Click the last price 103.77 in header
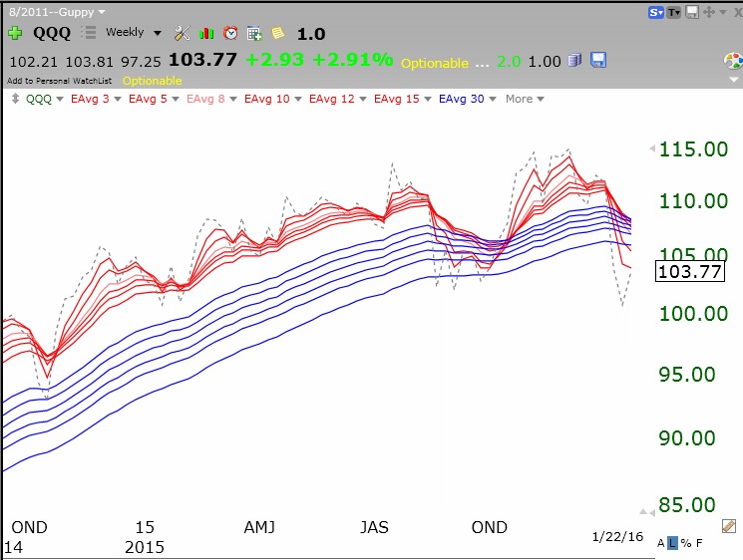This screenshot has width=743, height=560. pos(202,60)
